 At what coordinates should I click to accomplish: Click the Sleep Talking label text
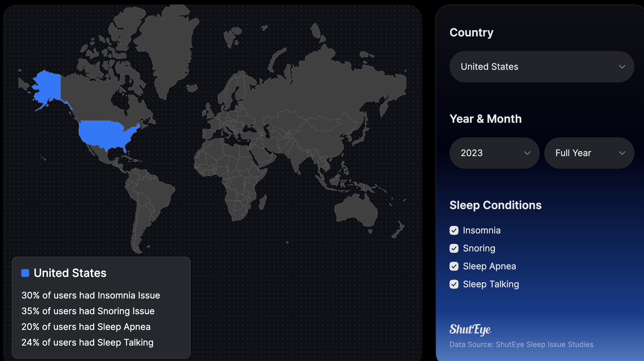[x=491, y=284]
